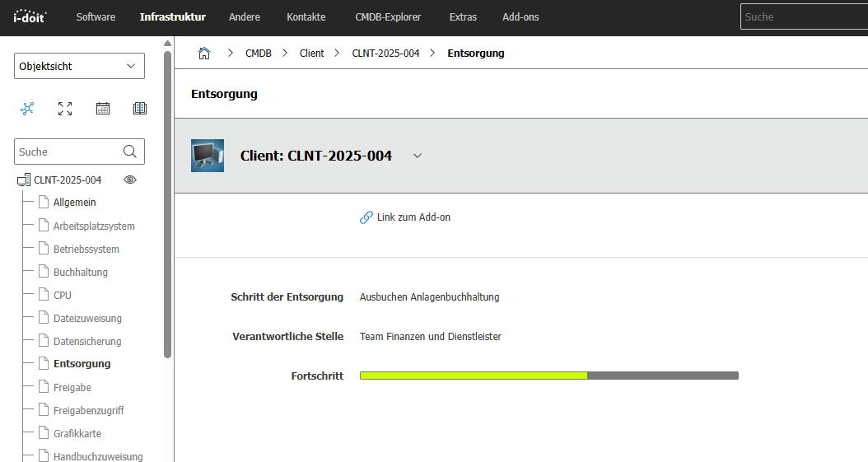Viewport: 868px width, 462px height.
Task: Open the Kontakte menu
Action: click(x=306, y=17)
